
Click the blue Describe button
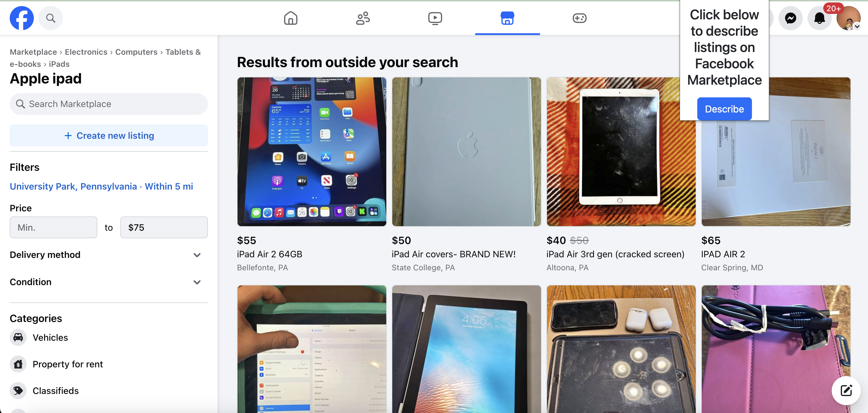point(724,109)
